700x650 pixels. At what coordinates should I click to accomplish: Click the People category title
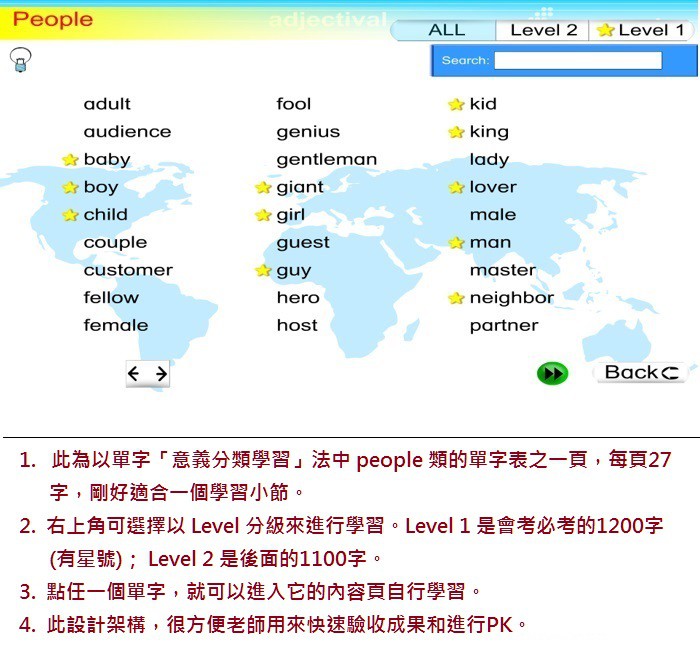(53, 19)
